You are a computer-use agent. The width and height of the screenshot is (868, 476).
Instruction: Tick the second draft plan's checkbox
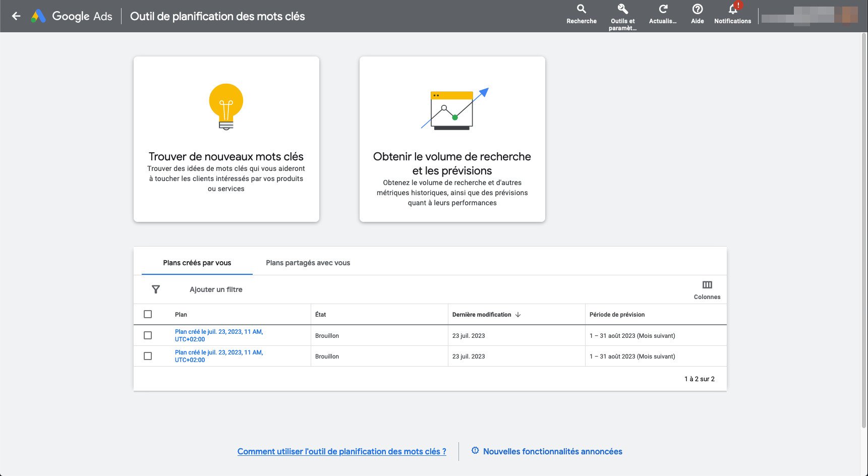point(148,356)
